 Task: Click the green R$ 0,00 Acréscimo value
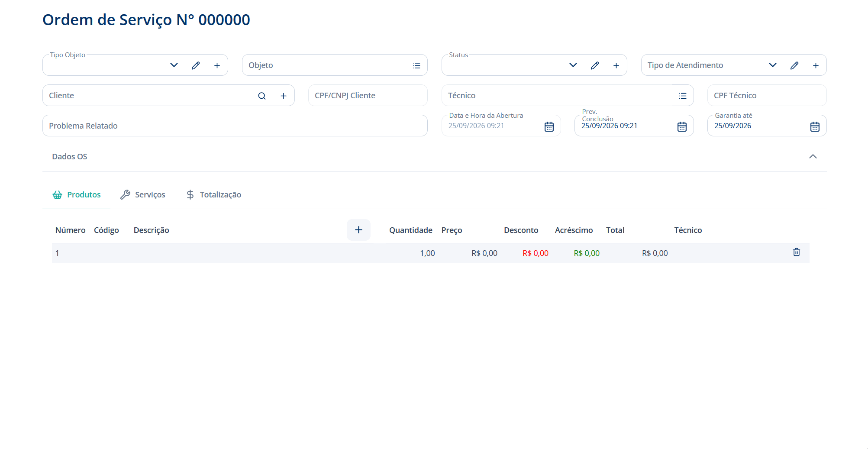point(587,253)
